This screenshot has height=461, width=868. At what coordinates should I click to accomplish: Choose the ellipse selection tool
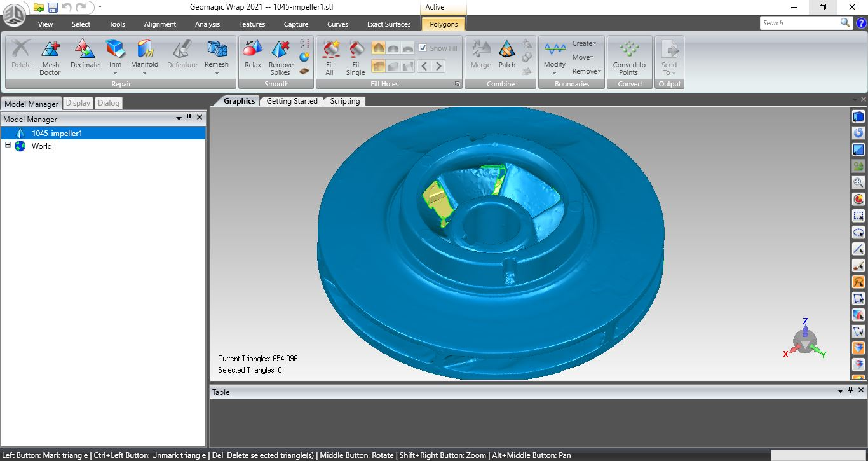pyautogui.click(x=858, y=232)
